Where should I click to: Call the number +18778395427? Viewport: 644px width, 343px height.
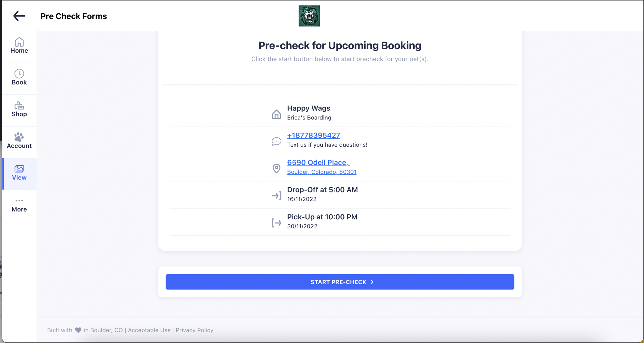click(313, 135)
